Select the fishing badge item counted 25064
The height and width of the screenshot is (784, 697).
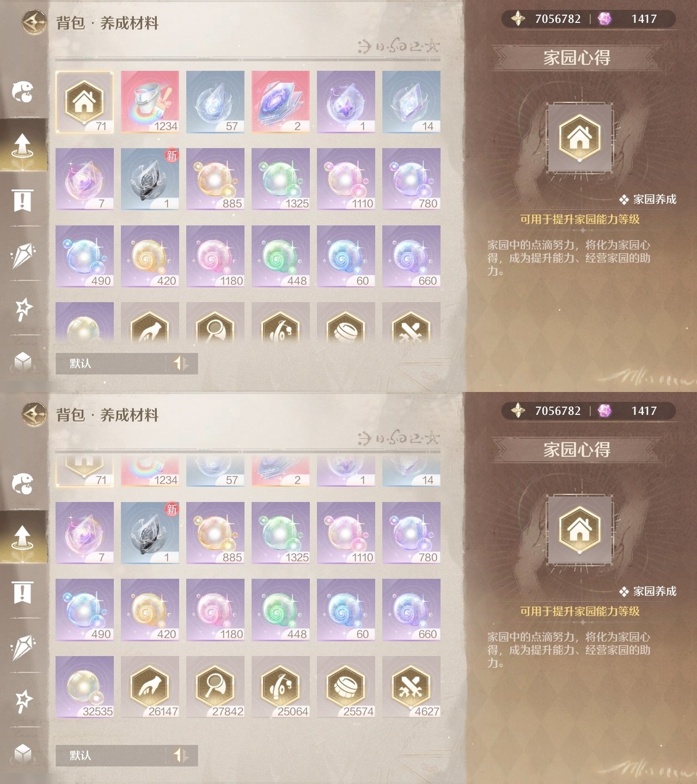coord(280,687)
